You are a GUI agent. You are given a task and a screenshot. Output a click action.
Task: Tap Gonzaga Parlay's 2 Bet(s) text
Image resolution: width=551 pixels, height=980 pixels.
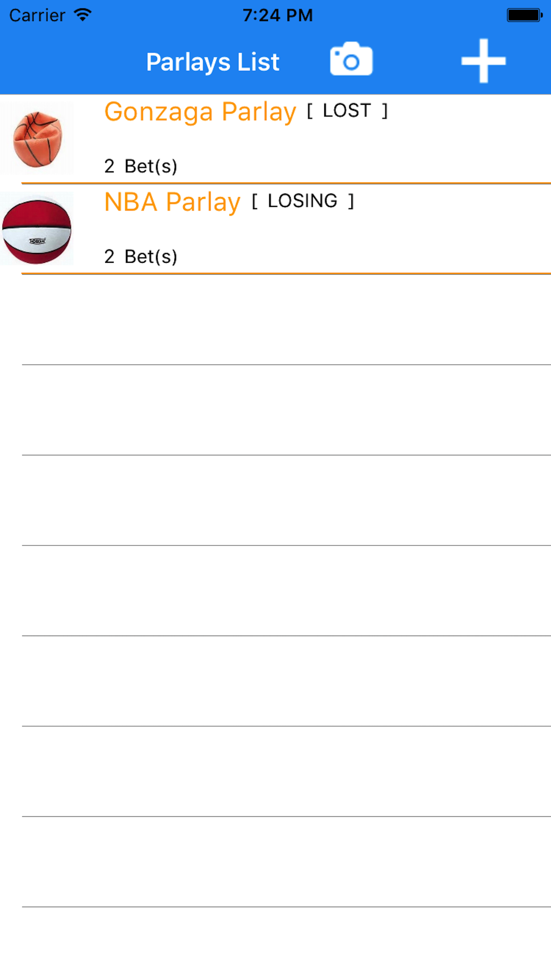141,166
